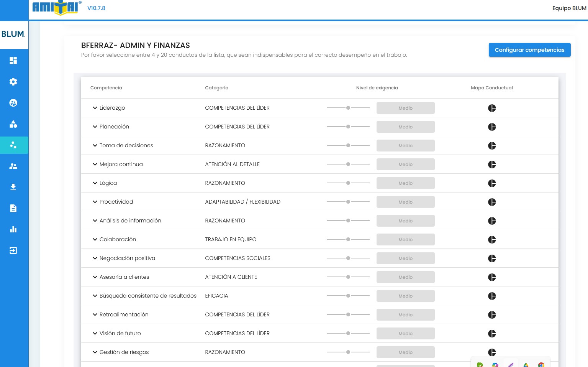This screenshot has height=367, width=588.
Task: Click the exit icon in the sidebar
Action: pyautogui.click(x=13, y=250)
